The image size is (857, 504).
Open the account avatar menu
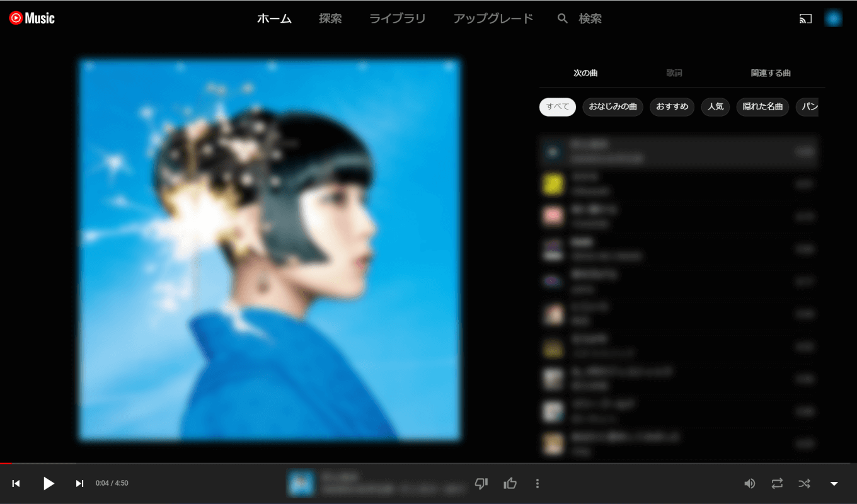click(x=834, y=19)
